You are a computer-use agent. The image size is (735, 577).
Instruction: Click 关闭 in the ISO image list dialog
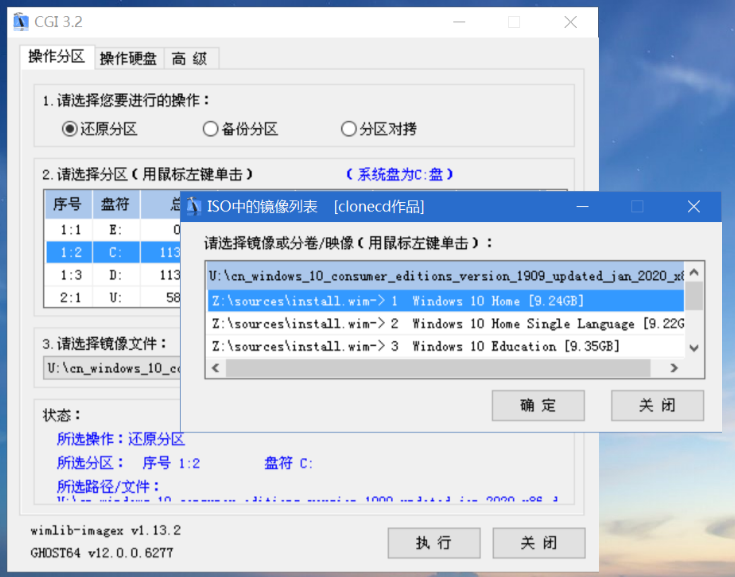click(657, 405)
